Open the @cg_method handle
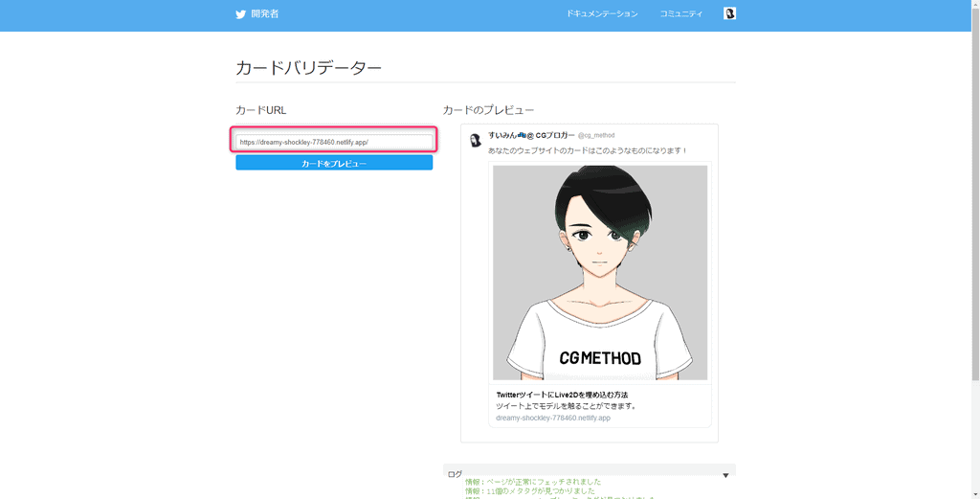 click(x=596, y=136)
